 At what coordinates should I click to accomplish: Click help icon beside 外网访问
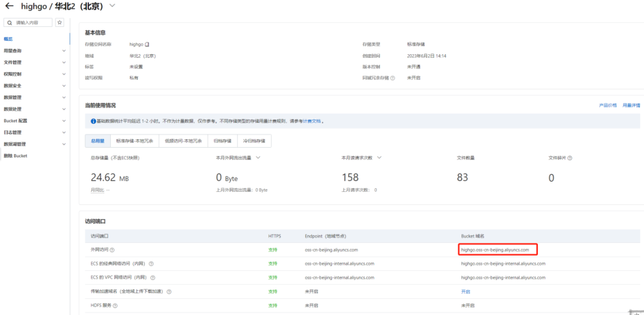point(112,249)
